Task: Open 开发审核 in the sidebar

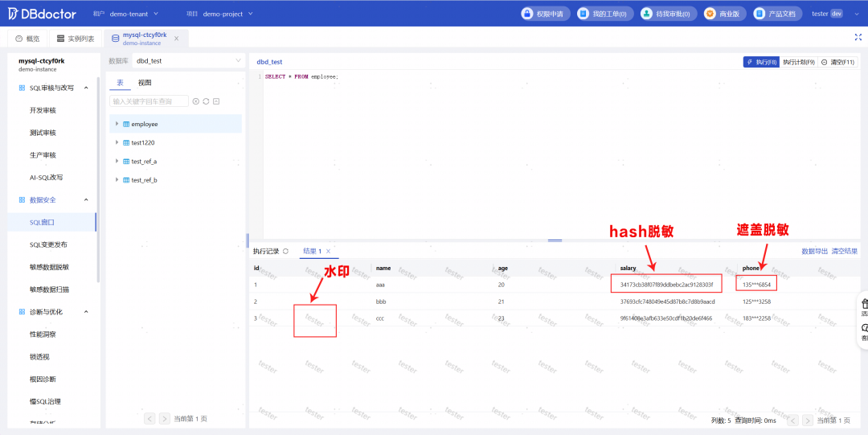Action: [43, 110]
